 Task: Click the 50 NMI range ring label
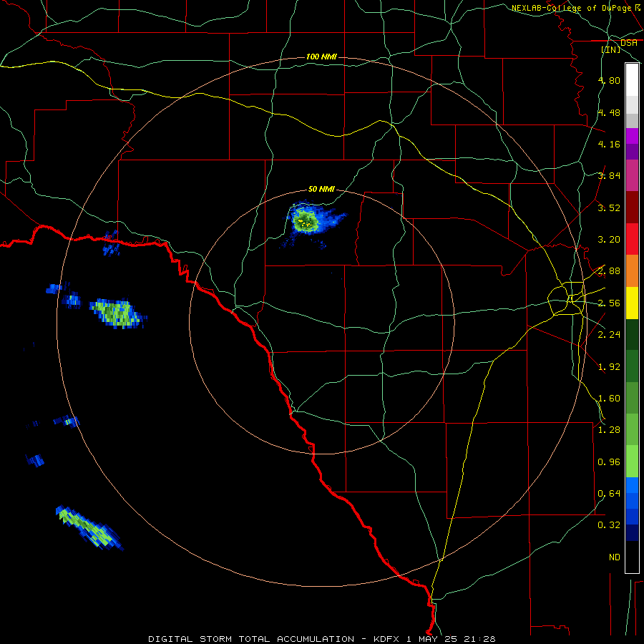(321, 190)
